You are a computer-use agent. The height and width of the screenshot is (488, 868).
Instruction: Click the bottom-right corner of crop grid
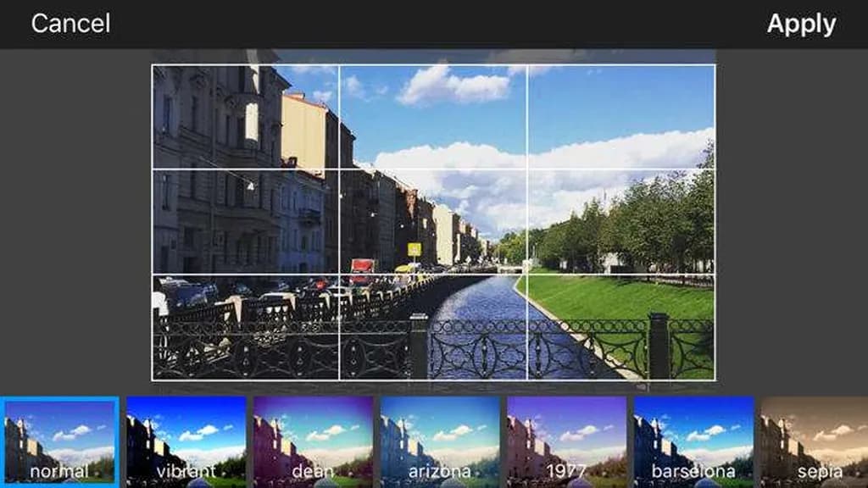coord(715,380)
